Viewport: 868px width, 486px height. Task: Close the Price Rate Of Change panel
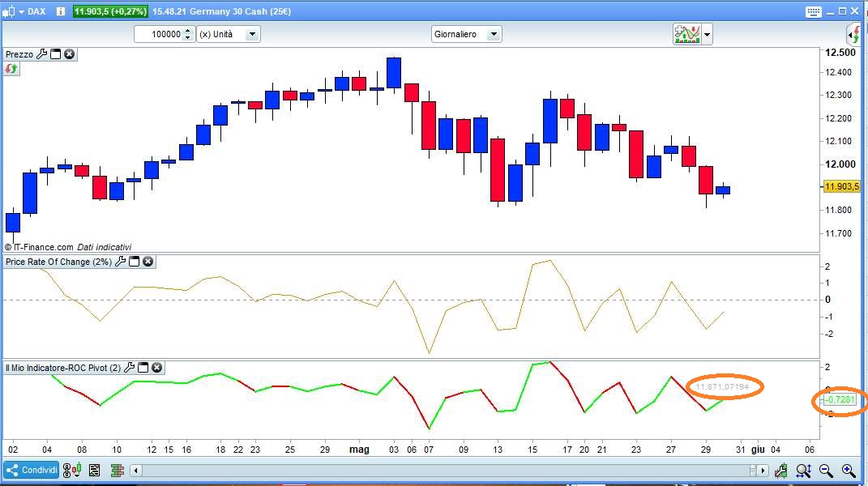pyautogui.click(x=148, y=262)
